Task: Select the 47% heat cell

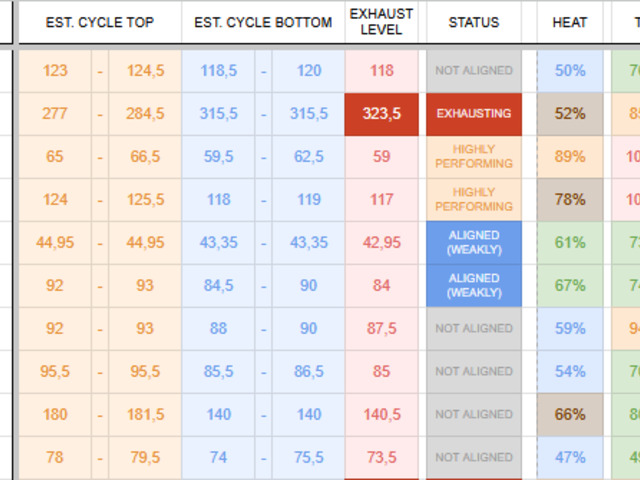Action: (x=570, y=458)
